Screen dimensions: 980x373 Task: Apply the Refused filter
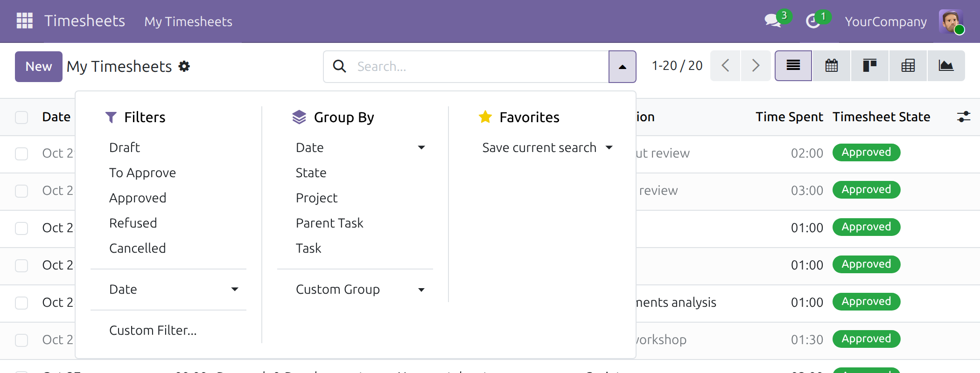point(133,223)
